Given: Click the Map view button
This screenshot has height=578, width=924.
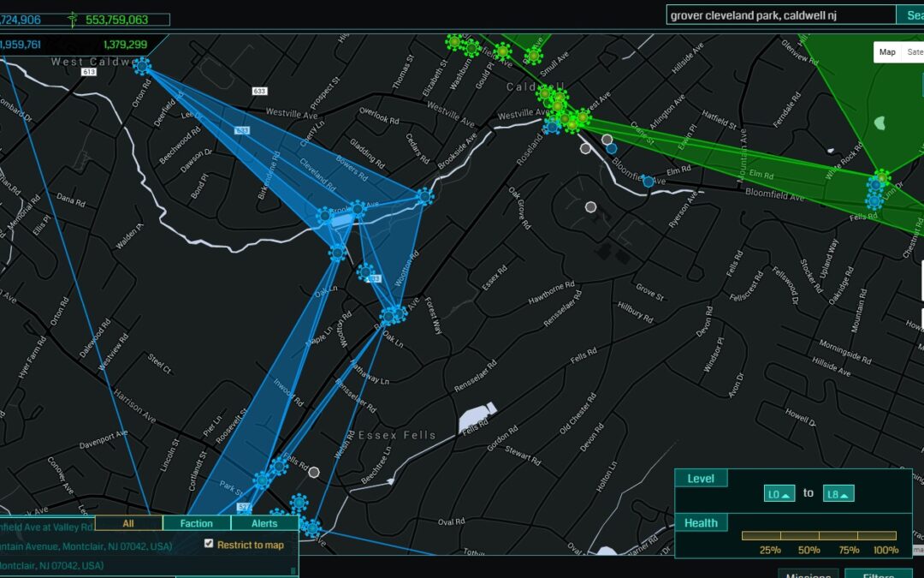Looking at the screenshot, I should click(887, 52).
